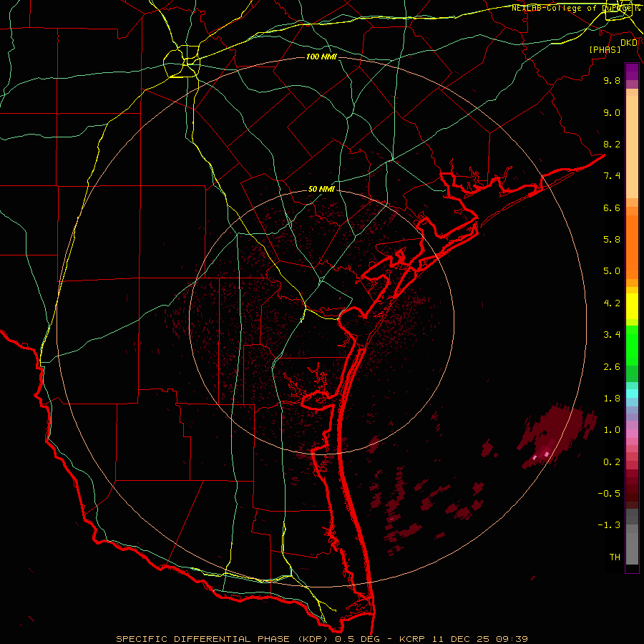The height and width of the screenshot is (644, 644).
Task: Click the "DKD" label above the color scale
Action: click(629, 42)
